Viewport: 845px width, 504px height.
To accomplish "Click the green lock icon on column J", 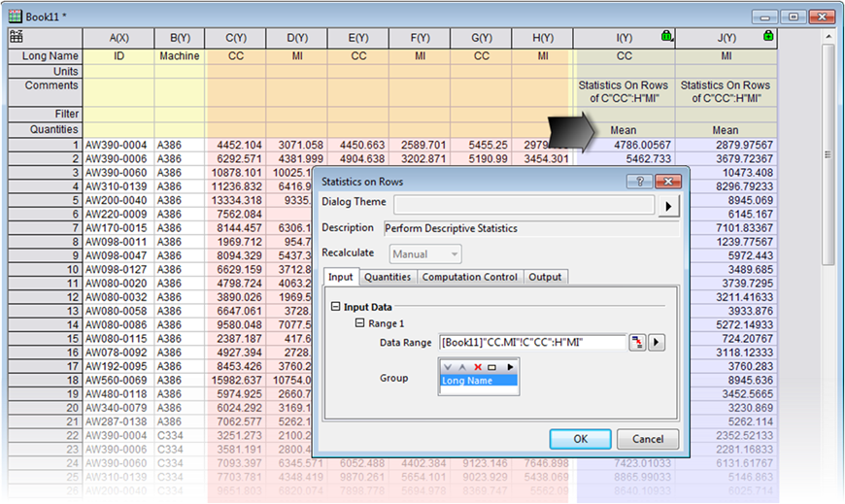I will (x=768, y=35).
